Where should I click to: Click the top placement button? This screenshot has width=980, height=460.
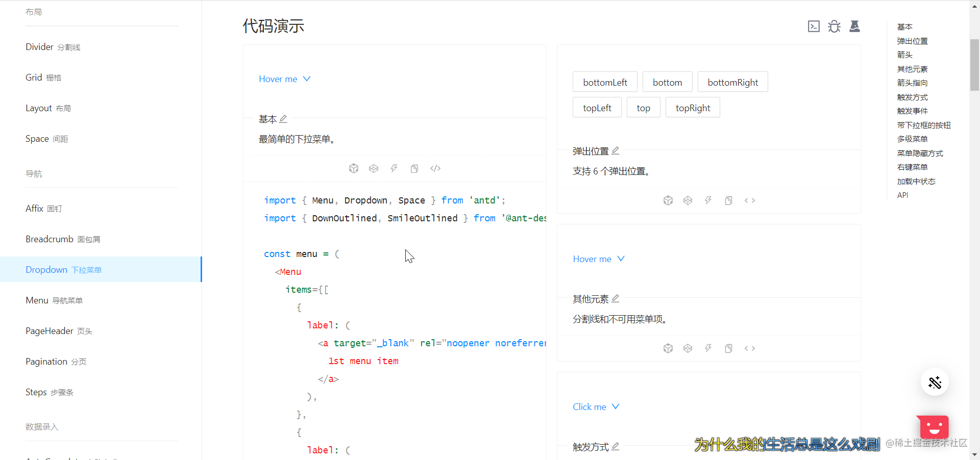pyautogui.click(x=643, y=108)
